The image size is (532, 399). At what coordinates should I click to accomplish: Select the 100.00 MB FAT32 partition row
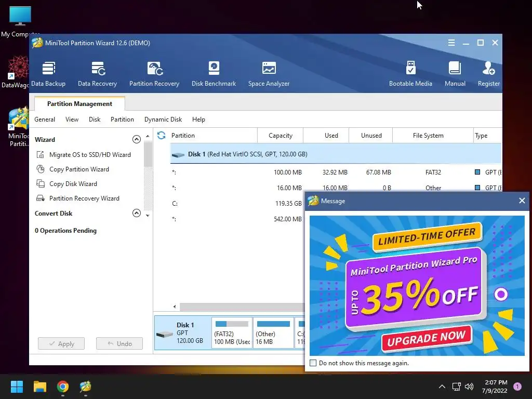click(336, 172)
